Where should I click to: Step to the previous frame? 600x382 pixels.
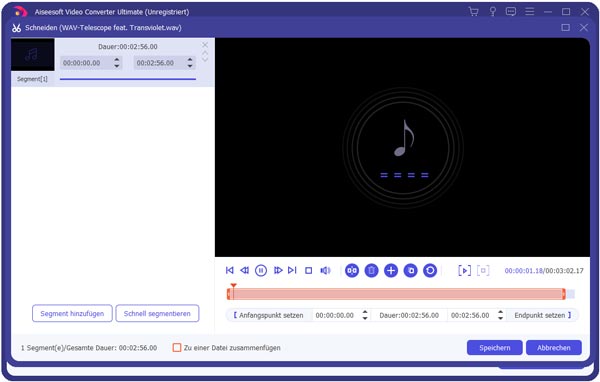coord(245,271)
